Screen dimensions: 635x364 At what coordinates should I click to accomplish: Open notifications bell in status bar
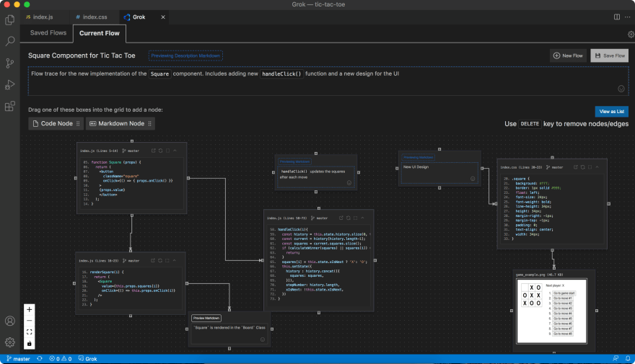[x=628, y=359]
